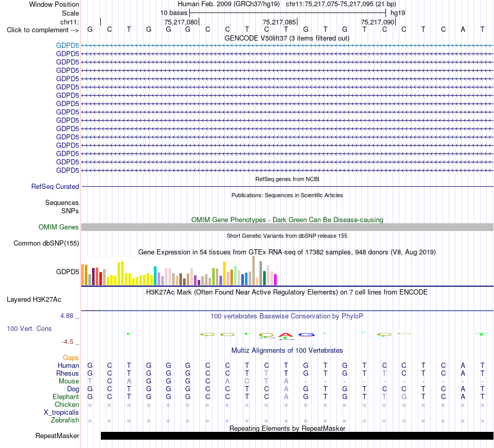Click the 75,217,080 coordinate label
This screenshot has height=448, width=494.
click(x=181, y=22)
